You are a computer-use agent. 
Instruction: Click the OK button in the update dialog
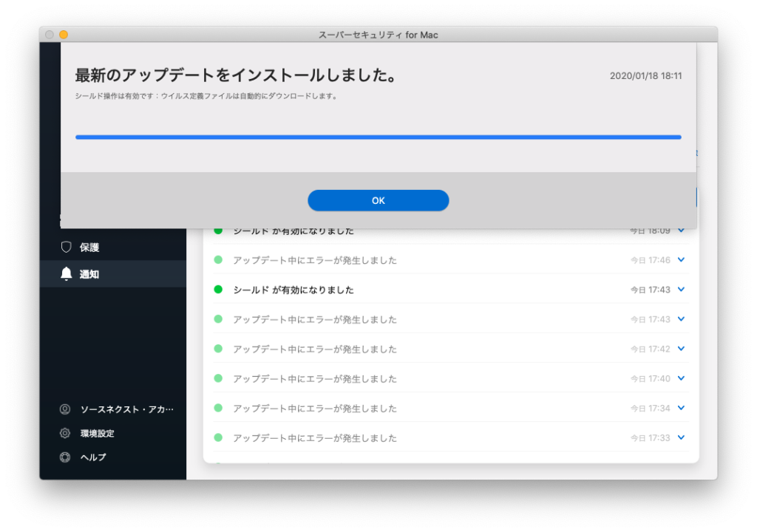click(x=378, y=200)
